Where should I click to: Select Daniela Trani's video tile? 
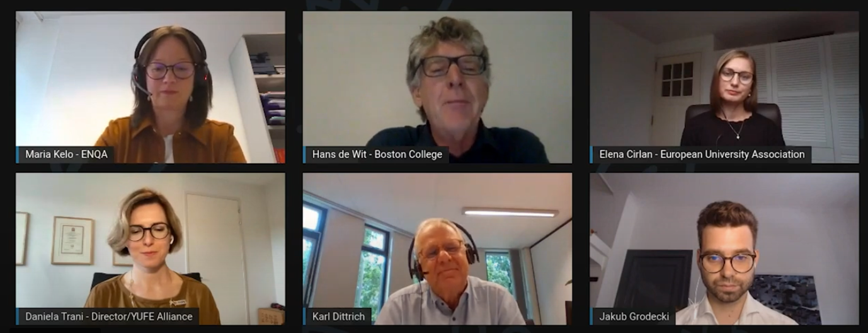point(150,248)
